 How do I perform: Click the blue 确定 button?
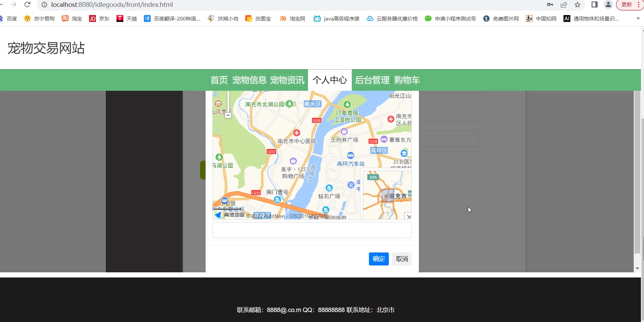tap(379, 259)
